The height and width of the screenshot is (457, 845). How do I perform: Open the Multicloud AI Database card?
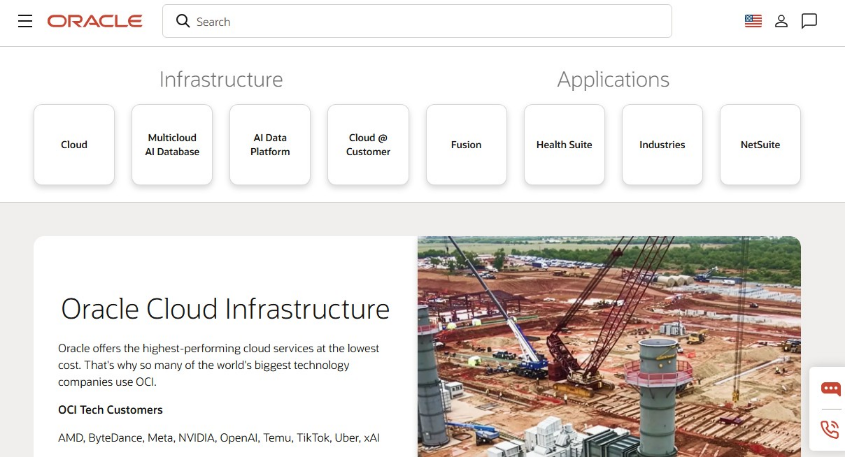point(172,144)
